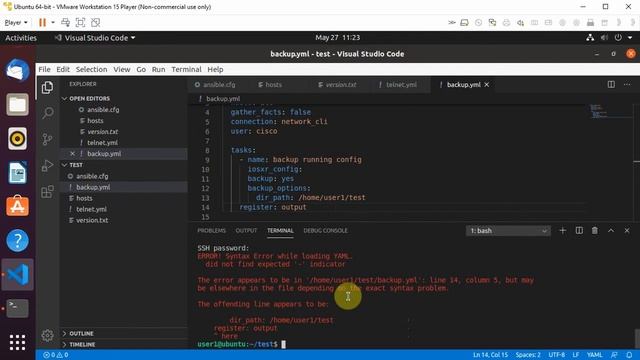Change indentation via Spaces: 2

click(528, 355)
